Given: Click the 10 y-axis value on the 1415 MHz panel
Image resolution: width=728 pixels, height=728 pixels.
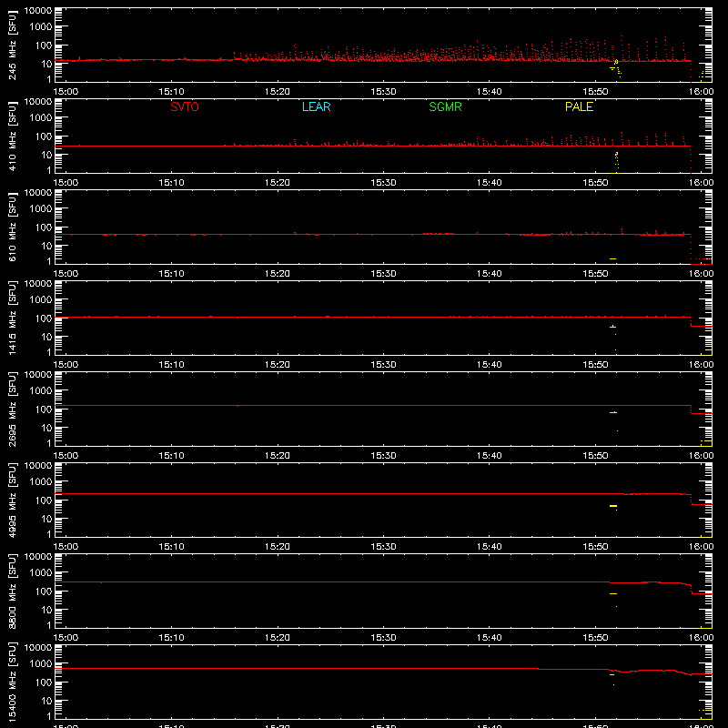Looking at the screenshot, I should [x=46, y=337].
